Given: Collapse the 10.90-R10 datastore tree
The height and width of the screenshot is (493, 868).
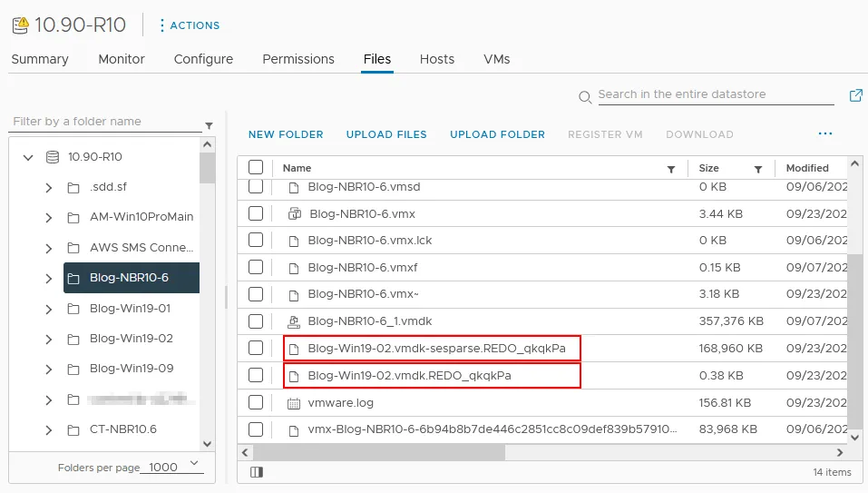Looking at the screenshot, I should pos(28,157).
